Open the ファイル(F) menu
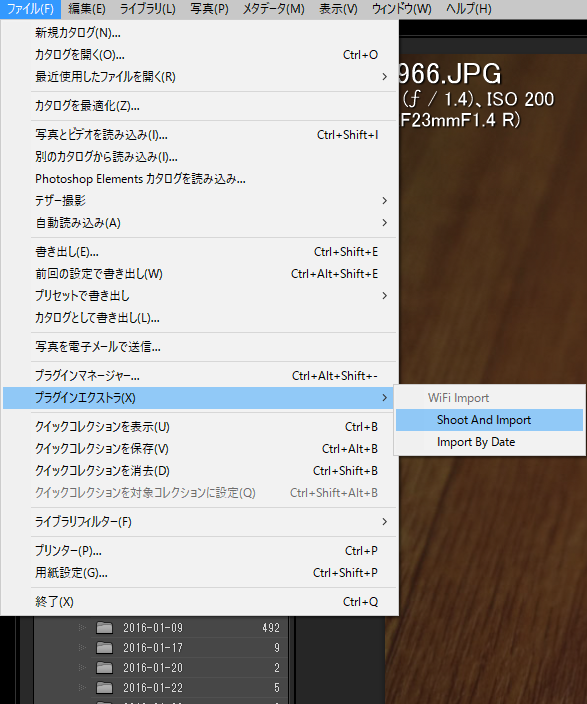 point(30,9)
